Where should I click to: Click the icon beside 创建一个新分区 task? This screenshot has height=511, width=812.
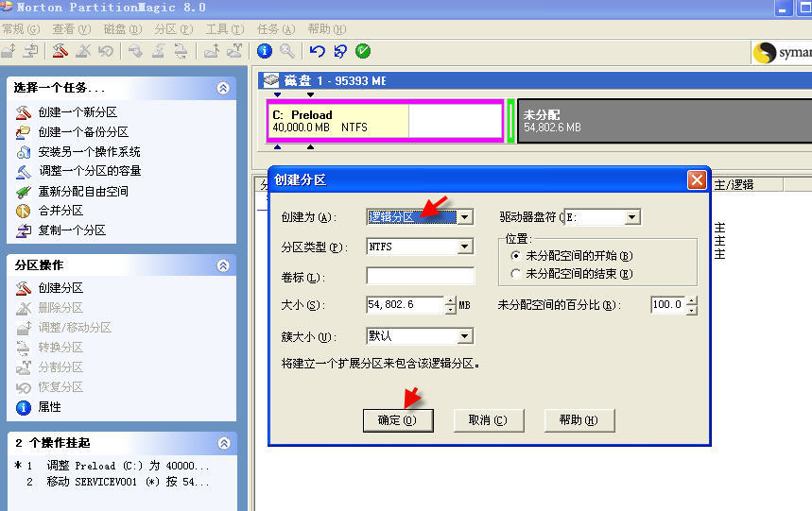(24, 112)
